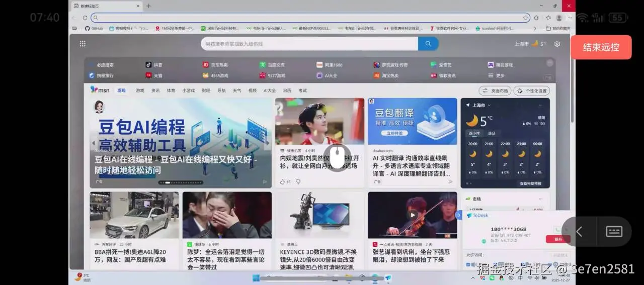Viewport: 644px width, 285px height.
Task: Go to next slide on 豆包AI编程 carousel
Action: tap(268, 143)
